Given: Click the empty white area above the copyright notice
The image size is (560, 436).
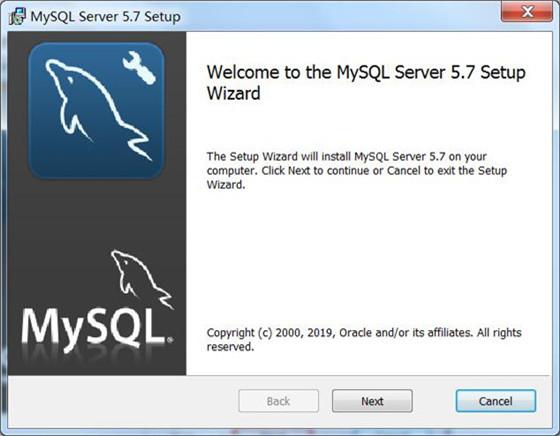Looking at the screenshot, I should 368,257.
